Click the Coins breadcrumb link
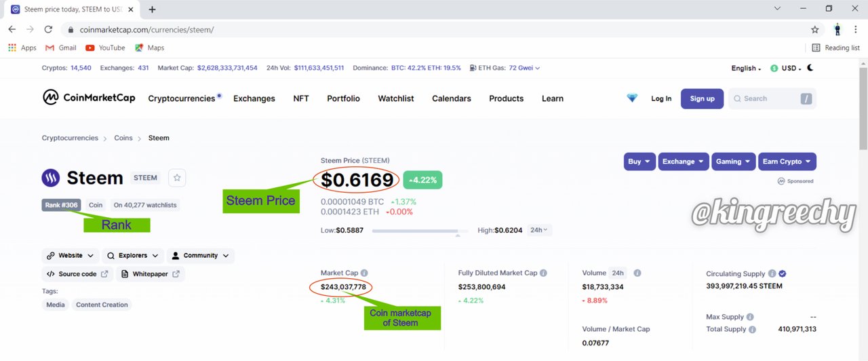 (123, 138)
